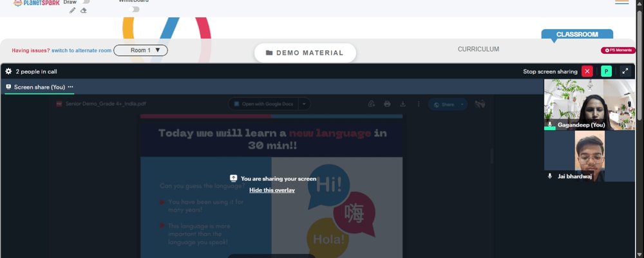Click the hamburger menu at top right
The image size is (644, 258).
[622, 2]
